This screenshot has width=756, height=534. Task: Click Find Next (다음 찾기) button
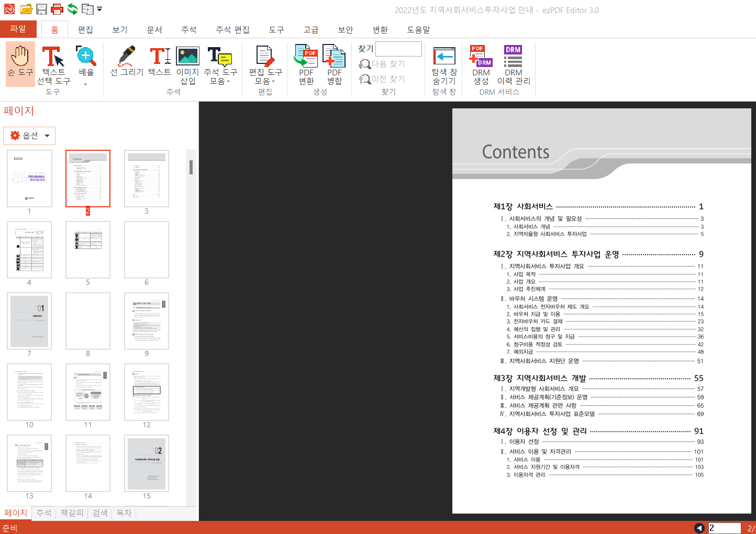[382, 64]
